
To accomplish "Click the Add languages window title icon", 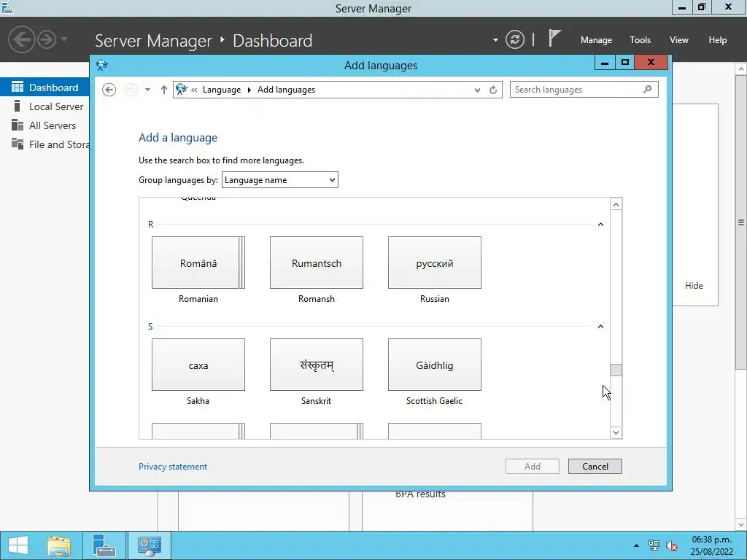I will [102, 65].
